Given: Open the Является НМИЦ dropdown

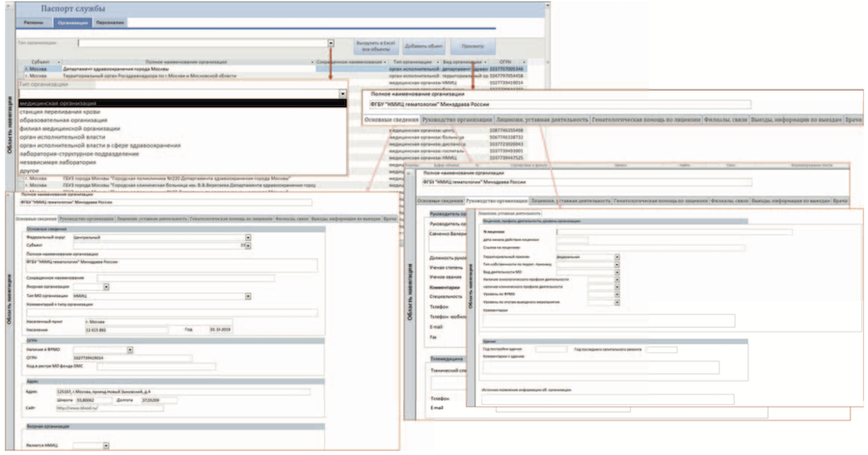Looking at the screenshot, I should [x=106, y=445].
